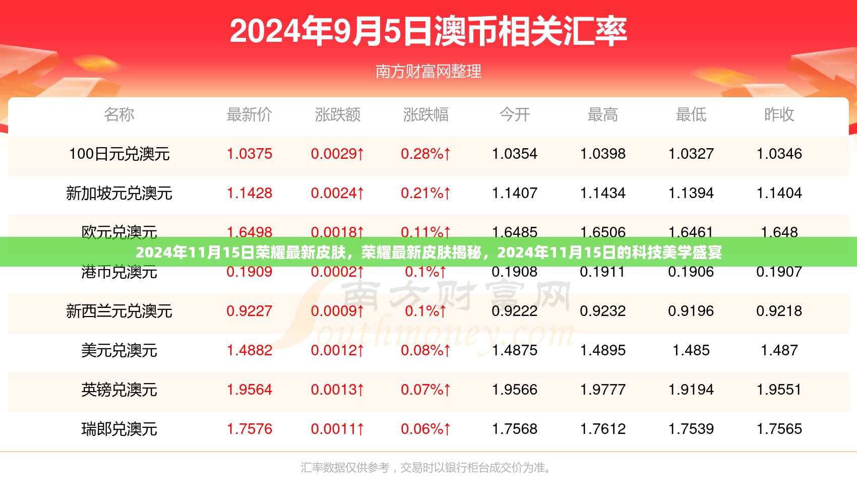This screenshot has height=504, width=857.
Task: Click the title 2024年9月5日澳币相关汇率
Action: pos(428,31)
